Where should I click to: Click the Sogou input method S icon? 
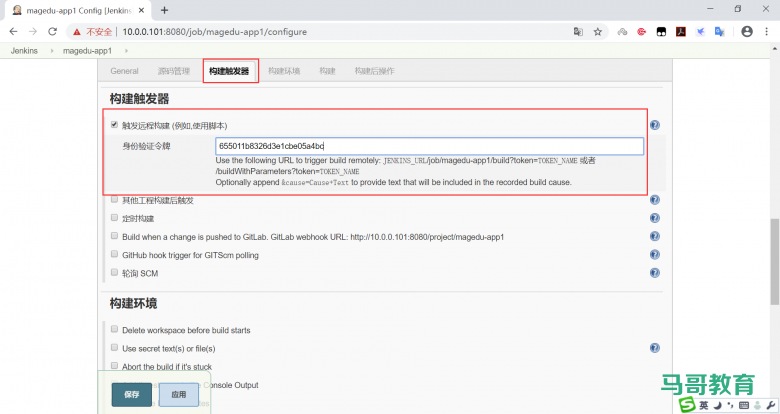(x=687, y=405)
